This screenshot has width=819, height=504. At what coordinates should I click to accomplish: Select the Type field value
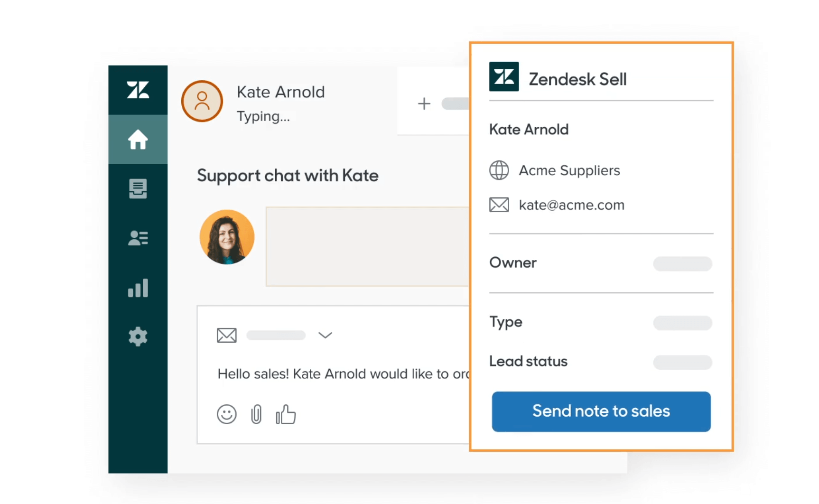(683, 323)
